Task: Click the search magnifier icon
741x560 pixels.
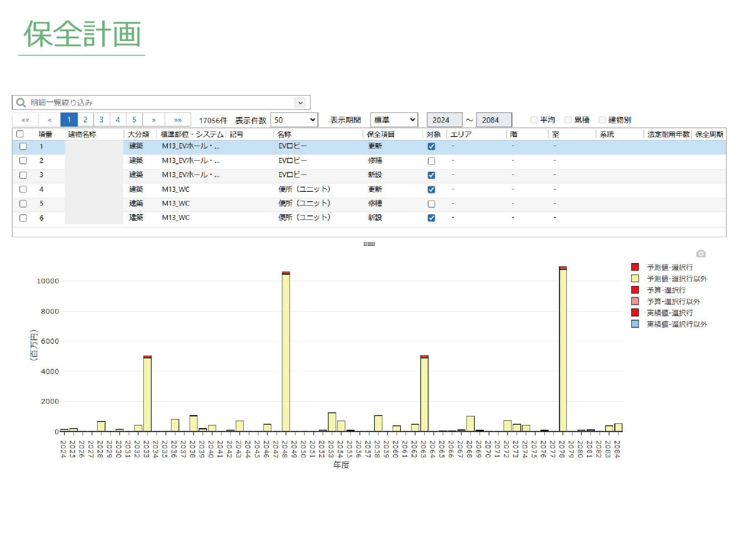Action: (x=21, y=103)
